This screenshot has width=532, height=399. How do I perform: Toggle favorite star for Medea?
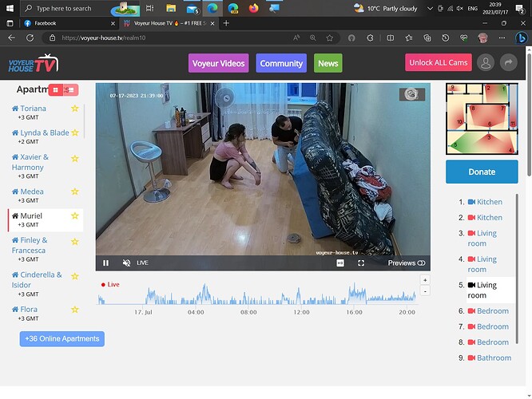75,192
